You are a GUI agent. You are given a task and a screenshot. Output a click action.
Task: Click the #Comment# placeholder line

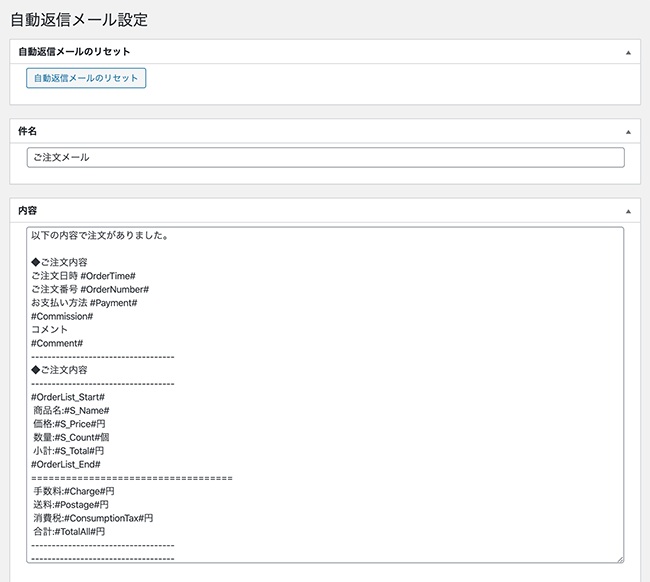pyautogui.click(x=57, y=343)
